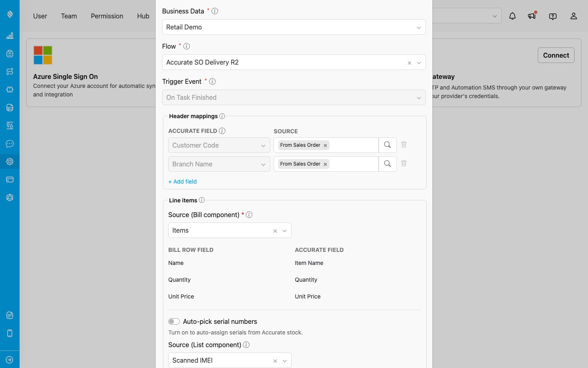This screenshot has height=368, width=588.
Task: Open the Branch Name field dropdown
Action: 219,164
